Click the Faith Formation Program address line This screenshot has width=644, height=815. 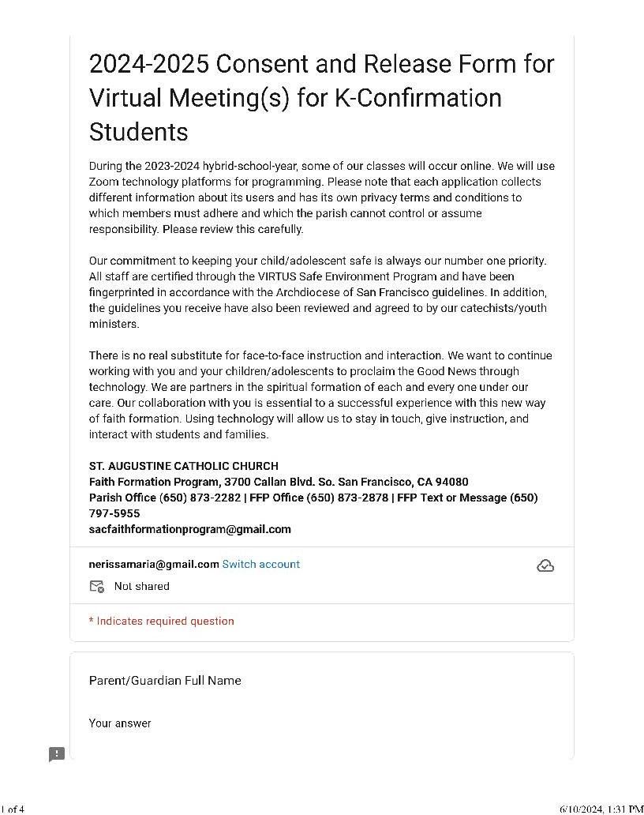pos(279,482)
